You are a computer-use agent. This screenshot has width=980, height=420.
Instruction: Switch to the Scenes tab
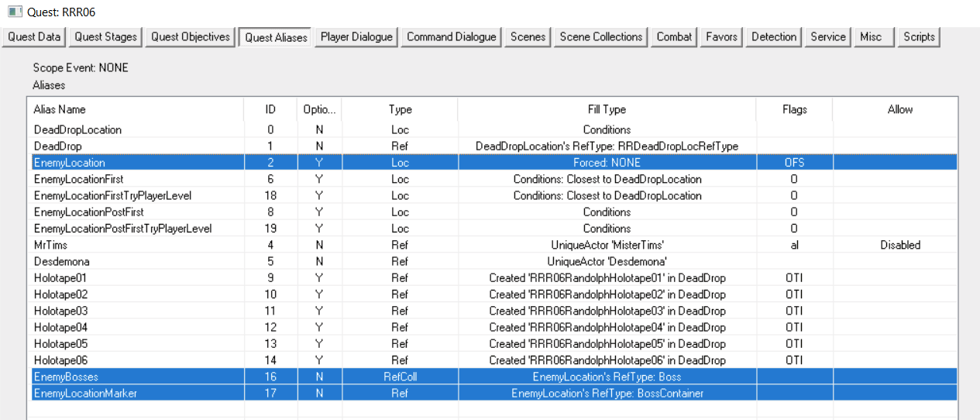pyautogui.click(x=528, y=36)
